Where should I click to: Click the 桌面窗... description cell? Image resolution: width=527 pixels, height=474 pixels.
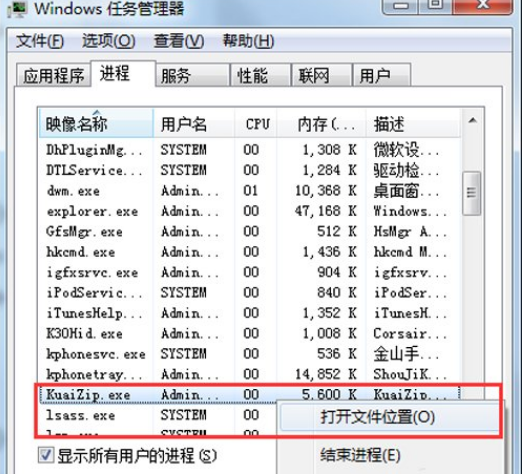406,191
